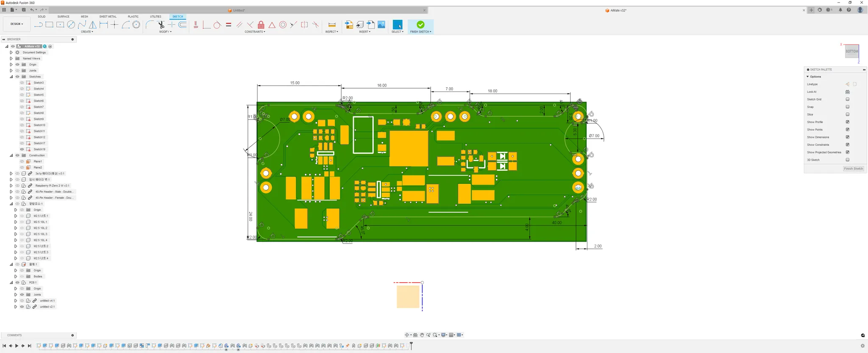Screen dimensions: 868x353
Task: Choose the 2-Point Rectangle sketch tool
Action: click(x=49, y=25)
